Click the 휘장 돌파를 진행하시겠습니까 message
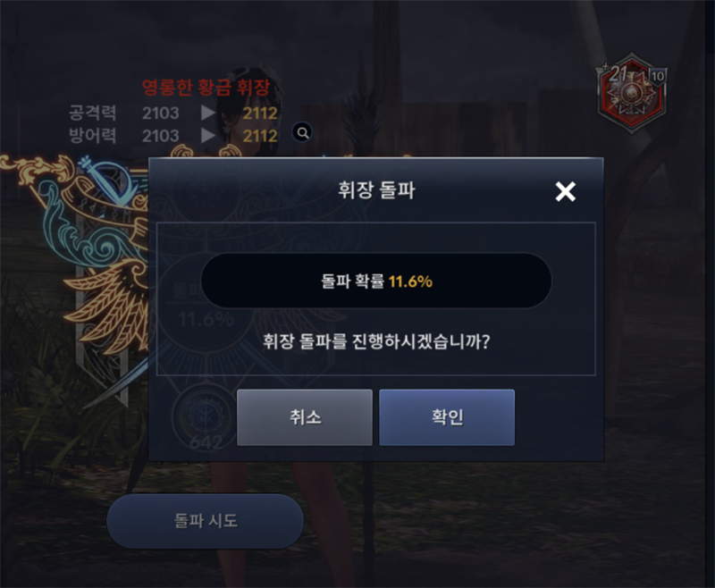This screenshot has height=588, width=715. [376, 341]
